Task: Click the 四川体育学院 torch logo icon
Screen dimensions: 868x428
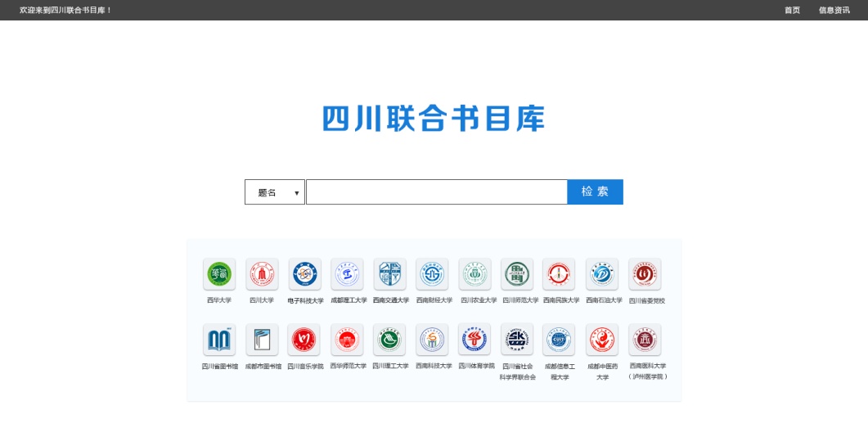Action: click(x=474, y=340)
